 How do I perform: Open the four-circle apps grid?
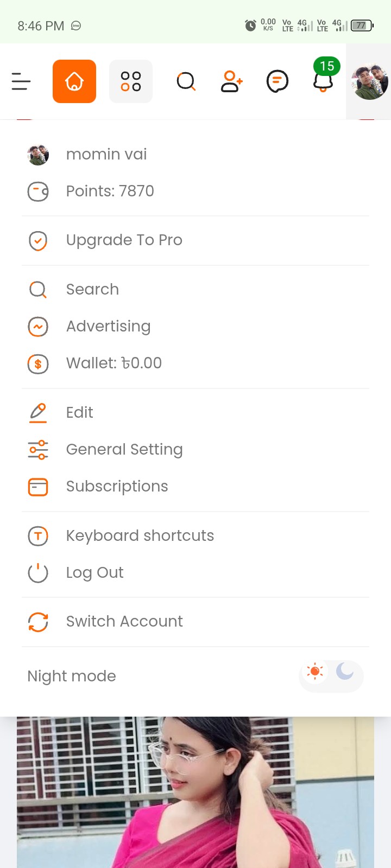click(131, 81)
